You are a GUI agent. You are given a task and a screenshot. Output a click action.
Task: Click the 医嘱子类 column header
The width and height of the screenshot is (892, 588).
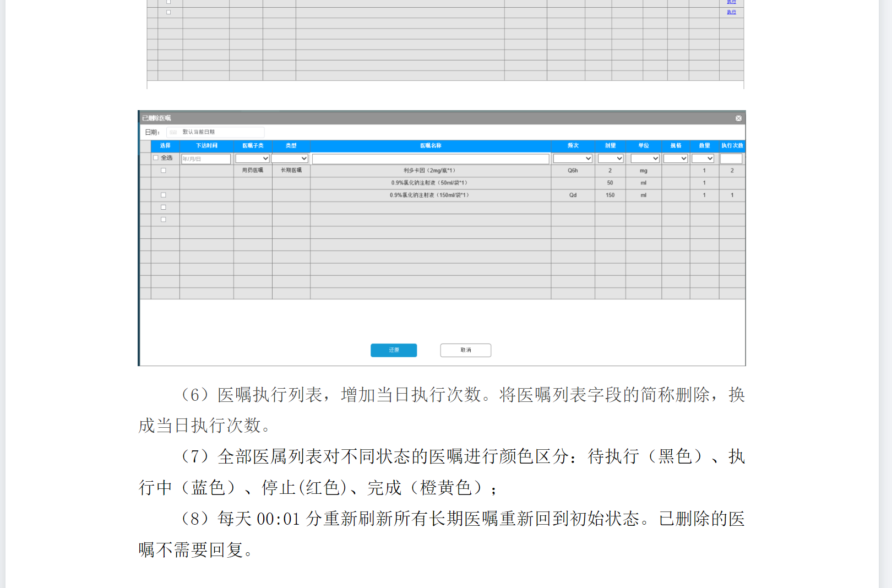253,146
